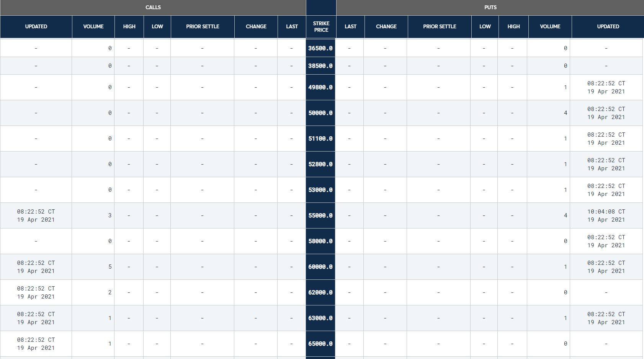Select the 50000.0 strike price cell
644x359 pixels.
click(320, 113)
